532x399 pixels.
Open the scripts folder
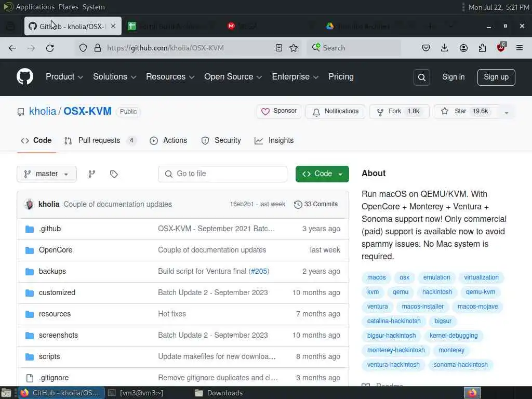(49, 356)
